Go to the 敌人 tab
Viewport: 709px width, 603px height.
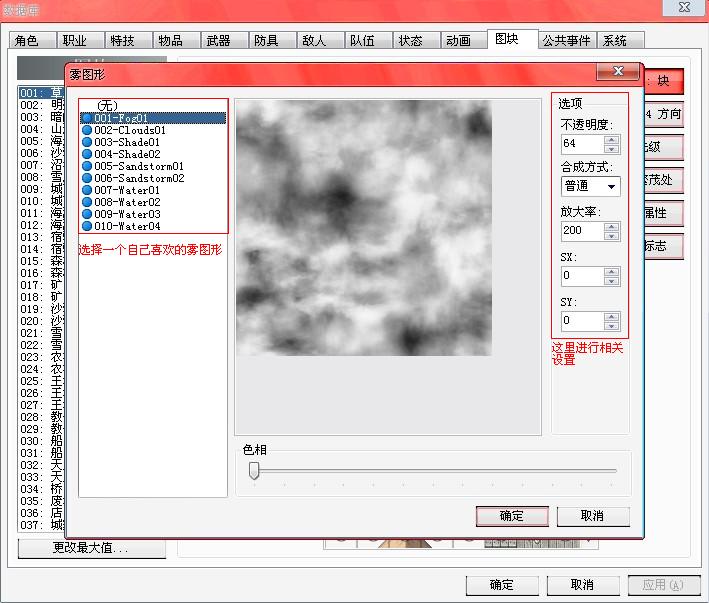(x=320, y=41)
